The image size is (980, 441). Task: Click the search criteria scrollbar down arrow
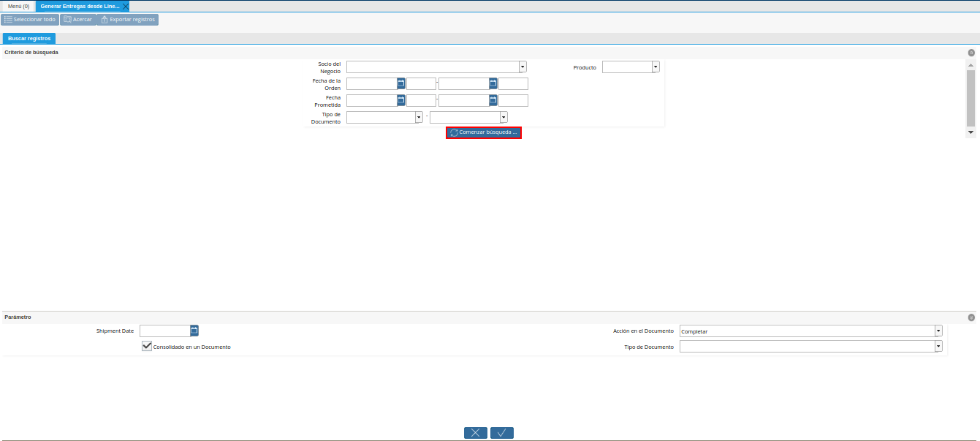coord(971,132)
